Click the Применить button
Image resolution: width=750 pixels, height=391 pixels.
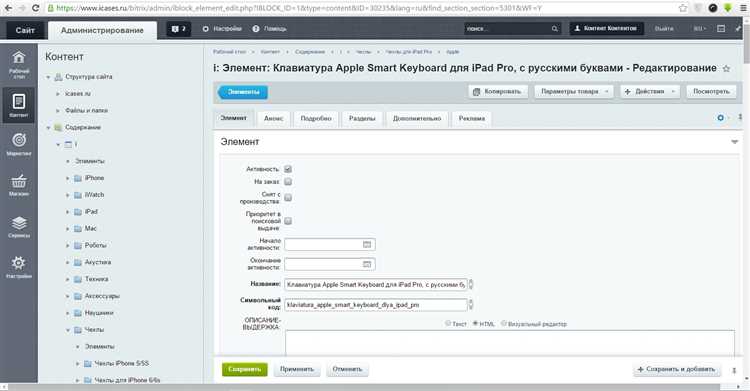coord(297,369)
